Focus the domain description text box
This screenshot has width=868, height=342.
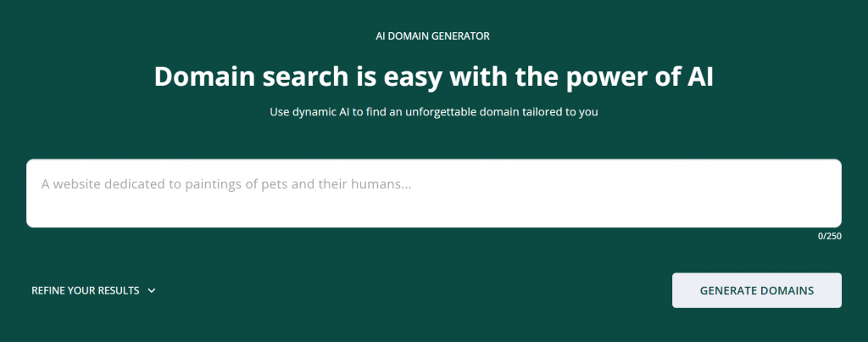[433, 193]
